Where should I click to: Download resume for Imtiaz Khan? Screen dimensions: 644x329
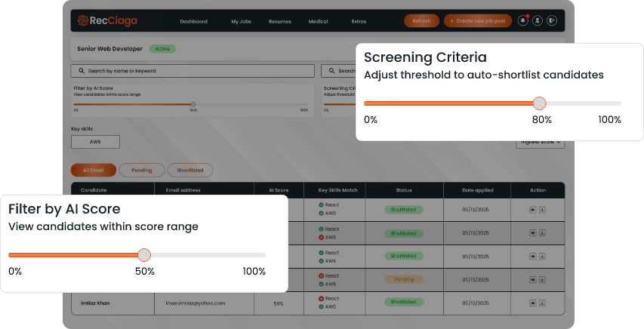click(542, 302)
